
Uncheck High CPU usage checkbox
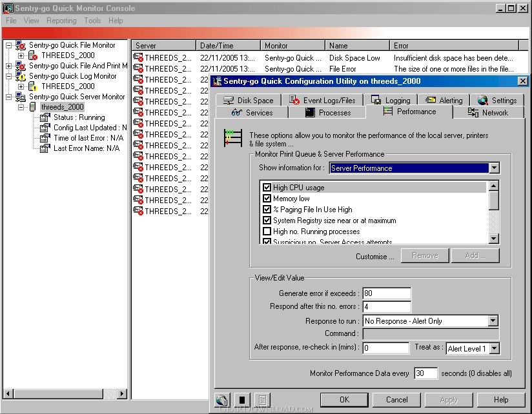pos(267,188)
